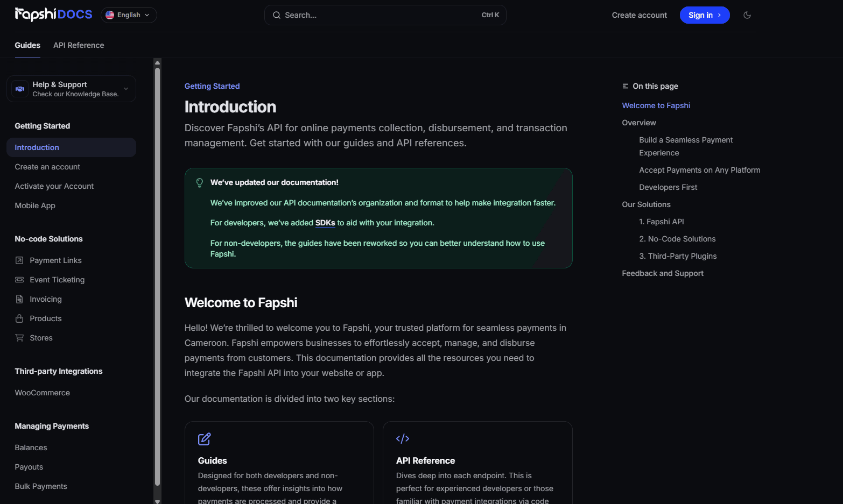Click the Invoicing document icon
This screenshot has height=504, width=843.
pos(19,299)
